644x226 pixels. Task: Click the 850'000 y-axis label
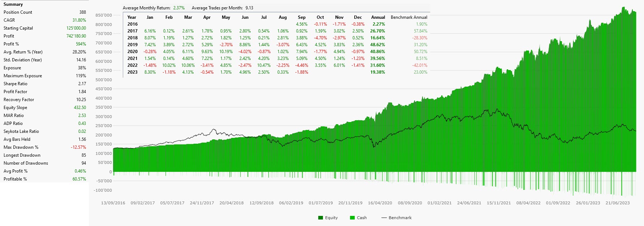tap(104, 15)
